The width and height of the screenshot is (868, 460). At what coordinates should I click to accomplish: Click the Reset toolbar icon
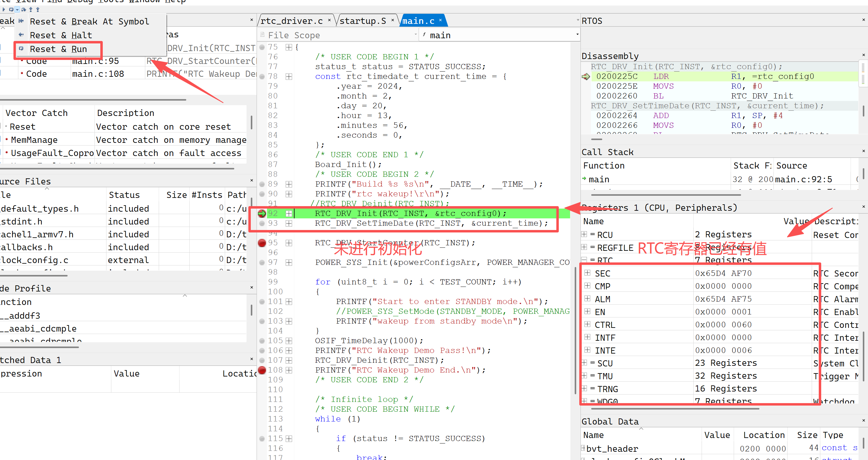11,9
